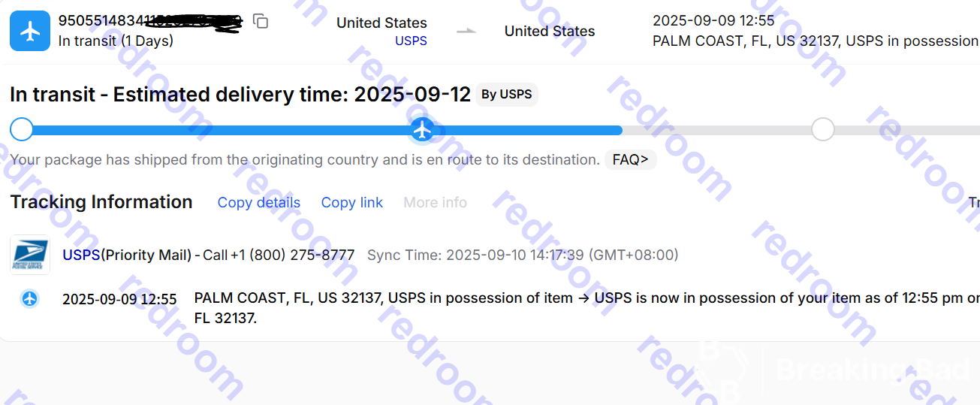Image resolution: width=980 pixels, height=405 pixels.
Task: Click the Copy link option
Action: coord(351,203)
